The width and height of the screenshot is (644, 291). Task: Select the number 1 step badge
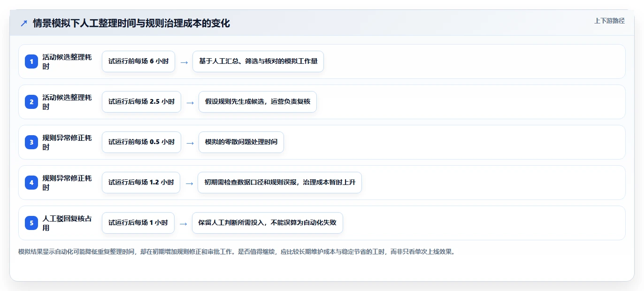31,61
